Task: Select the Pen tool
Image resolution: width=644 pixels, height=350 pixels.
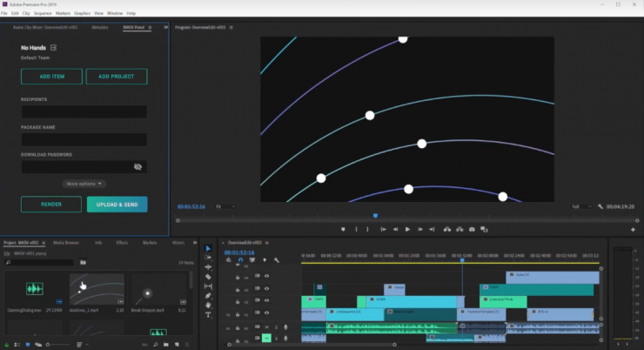Action: pyautogui.click(x=209, y=295)
